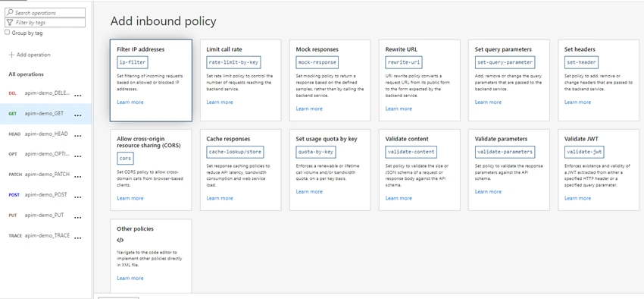Click the Search operations field
Screen dimensions: 644x299
tap(45, 13)
